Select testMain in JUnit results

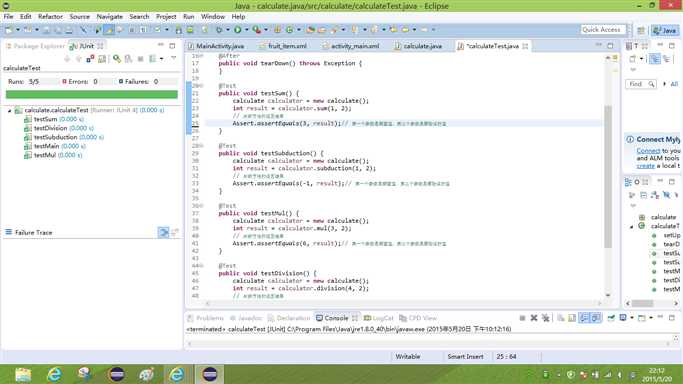[46, 146]
